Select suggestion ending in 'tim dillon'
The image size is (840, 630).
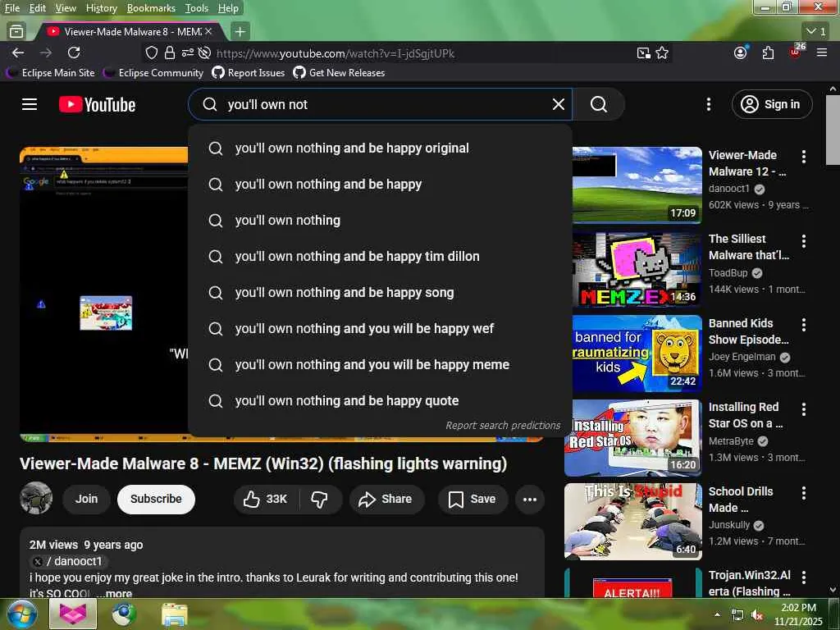click(x=381, y=257)
